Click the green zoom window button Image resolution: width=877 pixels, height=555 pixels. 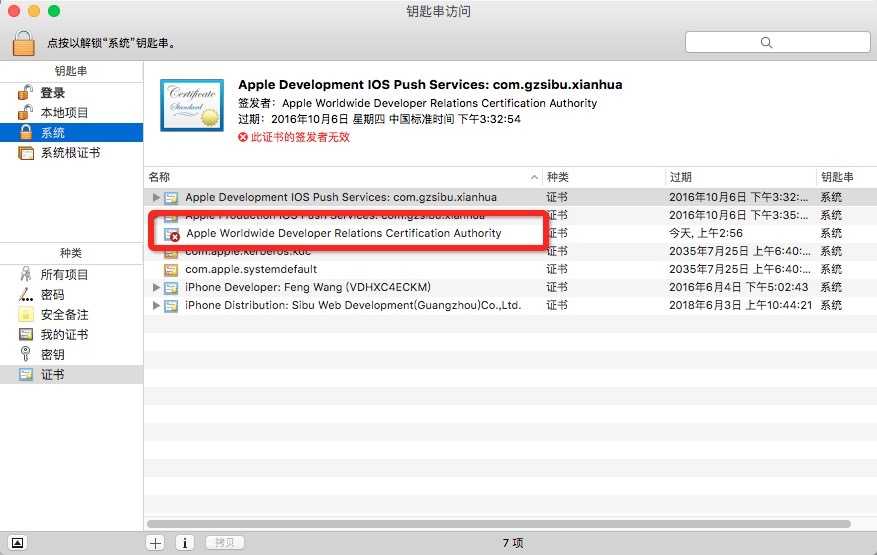coord(54,11)
